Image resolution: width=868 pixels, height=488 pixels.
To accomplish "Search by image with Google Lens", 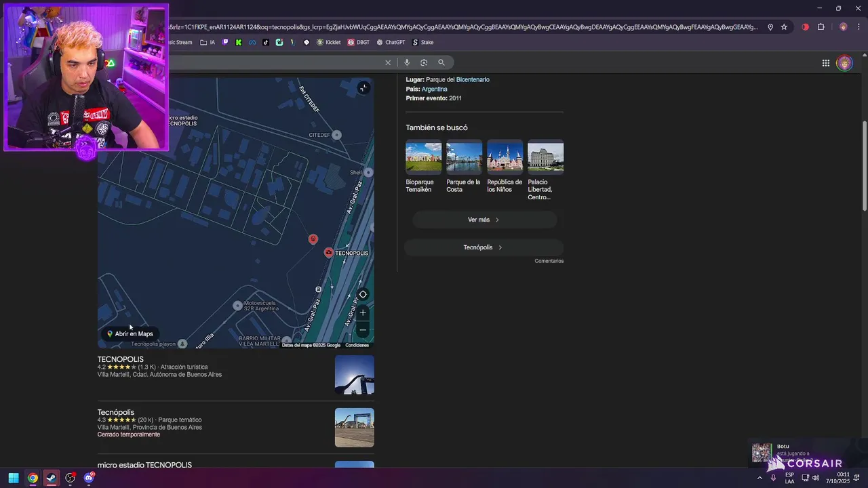I will point(424,62).
